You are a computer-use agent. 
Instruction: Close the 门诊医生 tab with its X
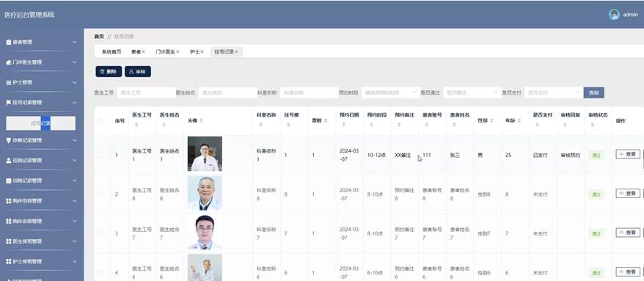178,52
